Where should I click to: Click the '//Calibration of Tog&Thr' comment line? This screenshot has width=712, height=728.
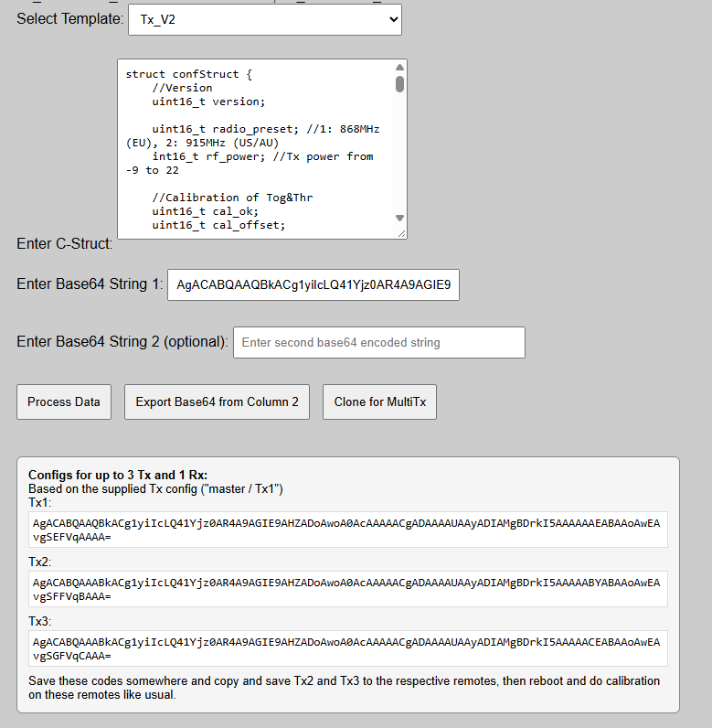tap(232, 198)
